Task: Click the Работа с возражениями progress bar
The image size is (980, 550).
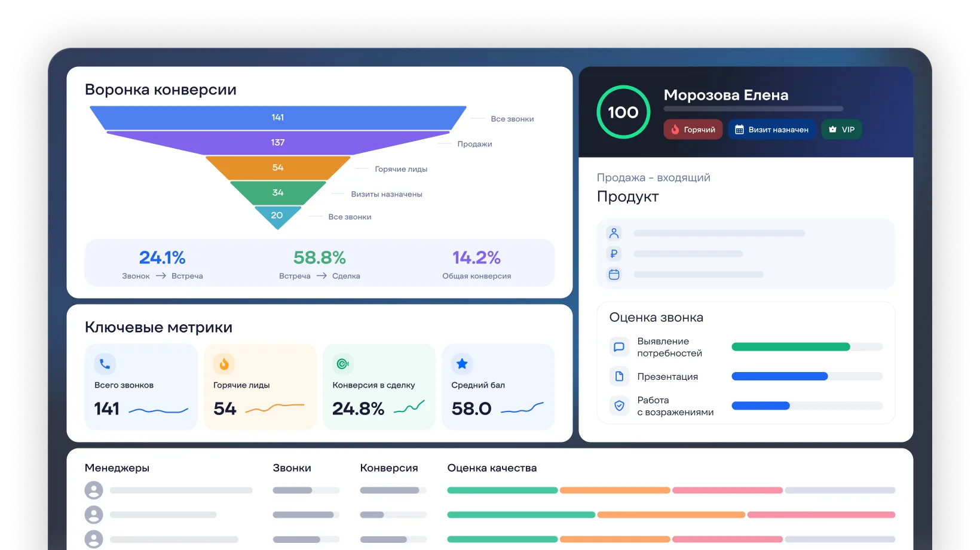Action: click(807, 405)
